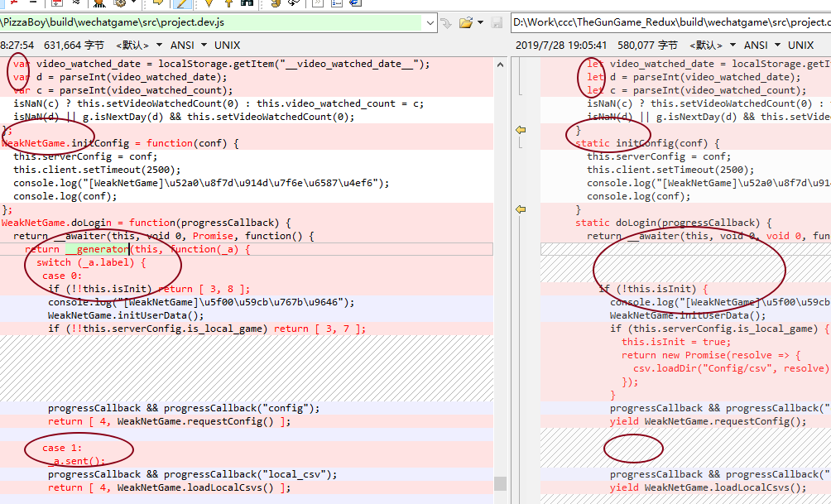831x504 pixels.
Task: Click the left pane vertical scrollbar thumb
Action: 500,483
